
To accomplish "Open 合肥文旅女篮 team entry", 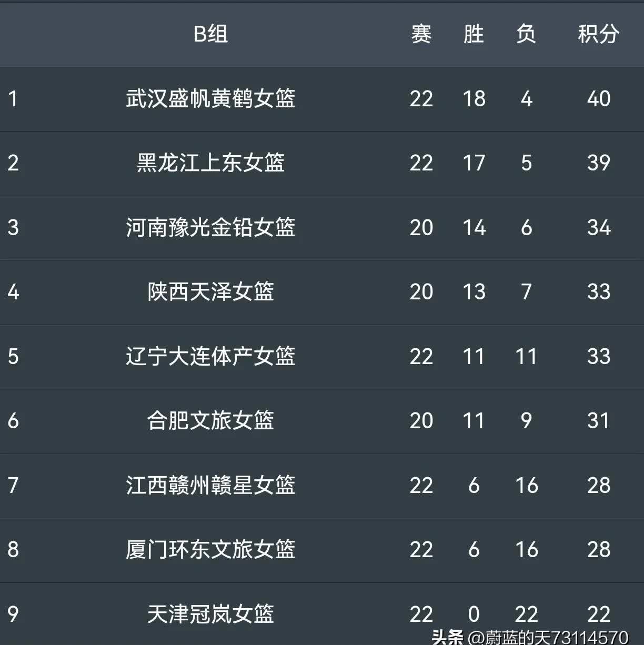I will pos(210,420).
